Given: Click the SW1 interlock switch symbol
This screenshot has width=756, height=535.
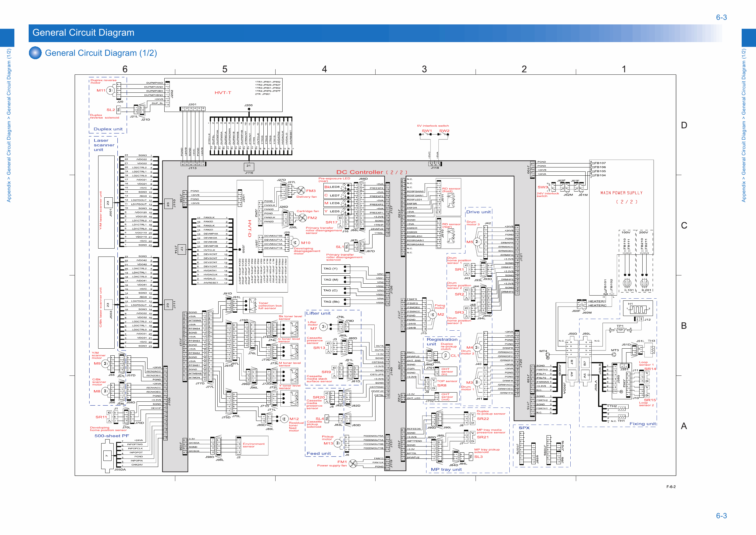Looking at the screenshot, I should coord(426,135).
